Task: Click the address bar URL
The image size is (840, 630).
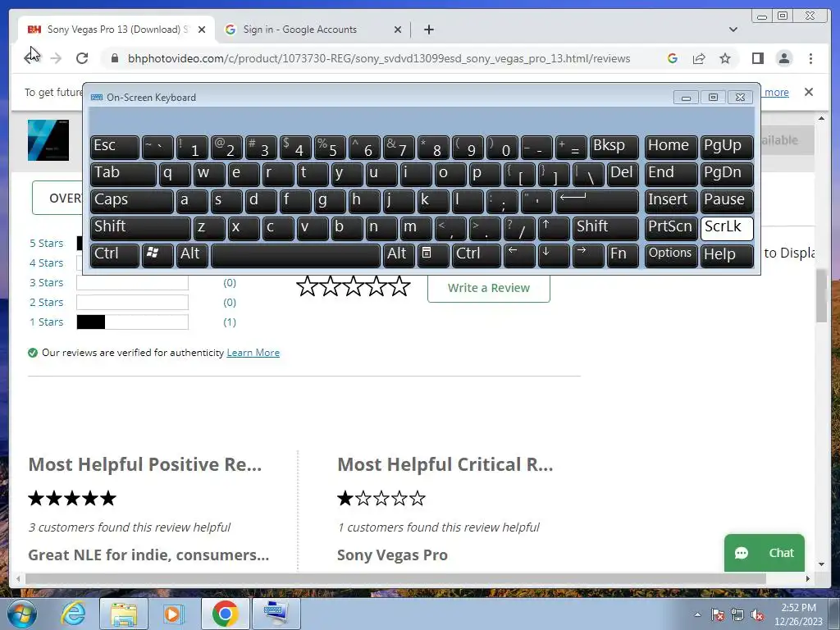Action: pos(379,58)
